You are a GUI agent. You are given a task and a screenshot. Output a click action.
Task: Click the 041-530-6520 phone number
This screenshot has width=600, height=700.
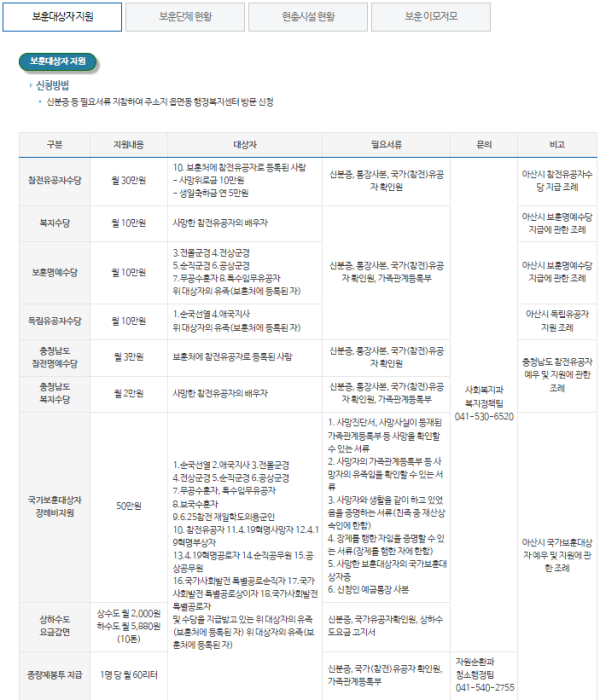pos(484,416)
